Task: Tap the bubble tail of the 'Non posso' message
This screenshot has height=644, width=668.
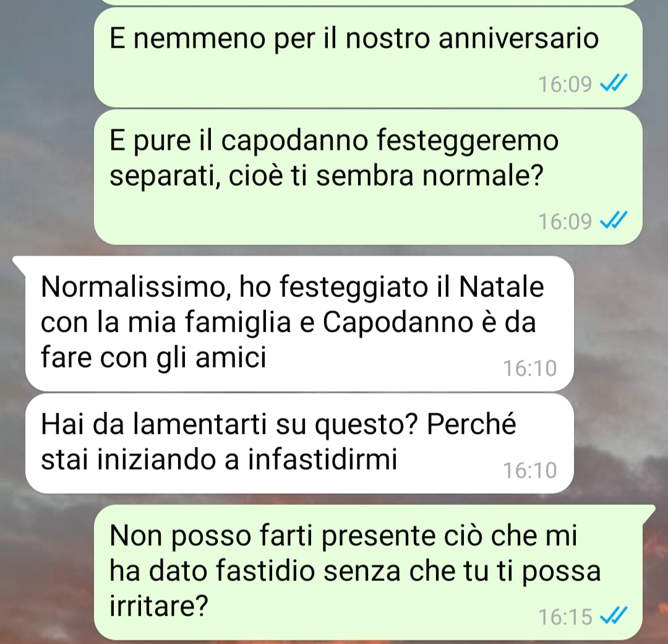Action: pyautogui.click(x=648, y=512)
